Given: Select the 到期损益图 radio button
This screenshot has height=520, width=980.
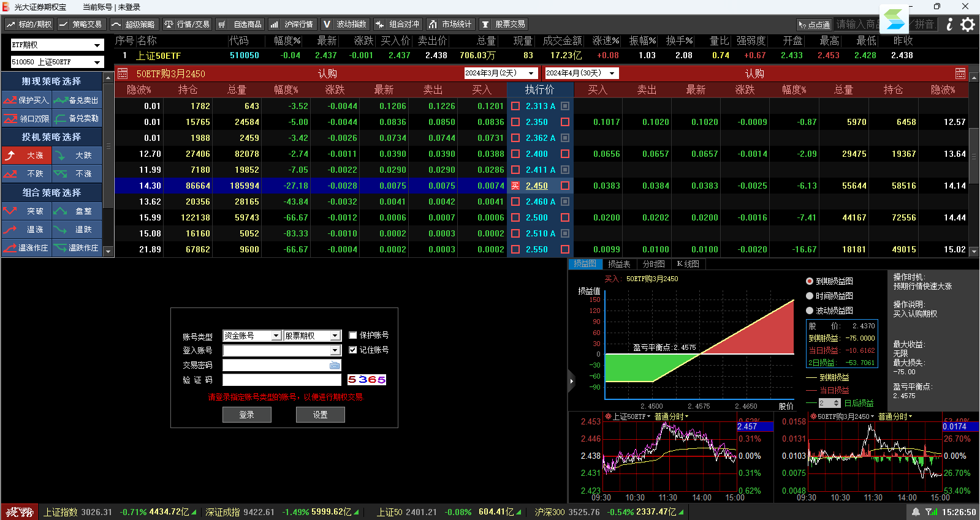Looking at the screenshot, I should [810, 281].
